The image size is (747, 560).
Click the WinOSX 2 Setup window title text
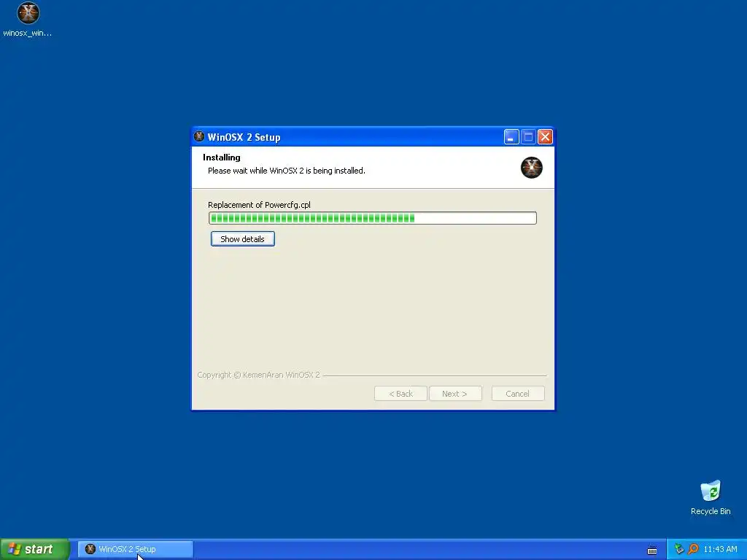coord(244,137)
